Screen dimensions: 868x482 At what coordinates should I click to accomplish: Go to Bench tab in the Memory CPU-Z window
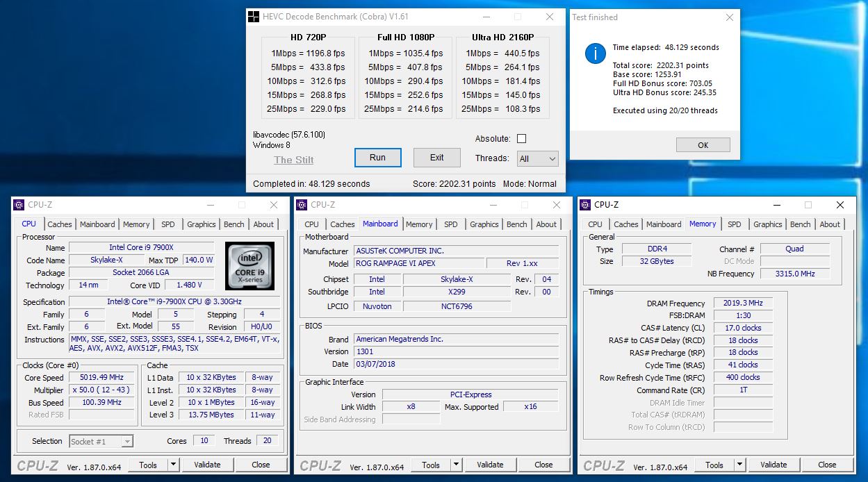801,224
